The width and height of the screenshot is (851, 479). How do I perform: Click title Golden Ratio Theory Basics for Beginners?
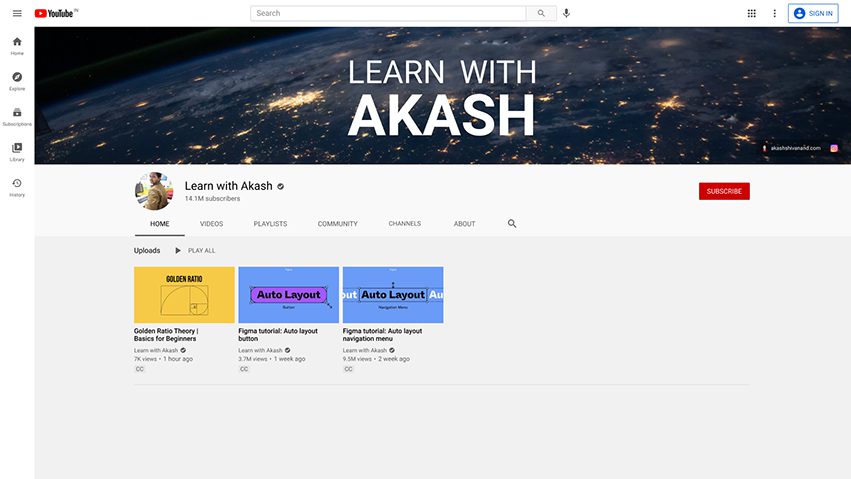click(166, 335)
